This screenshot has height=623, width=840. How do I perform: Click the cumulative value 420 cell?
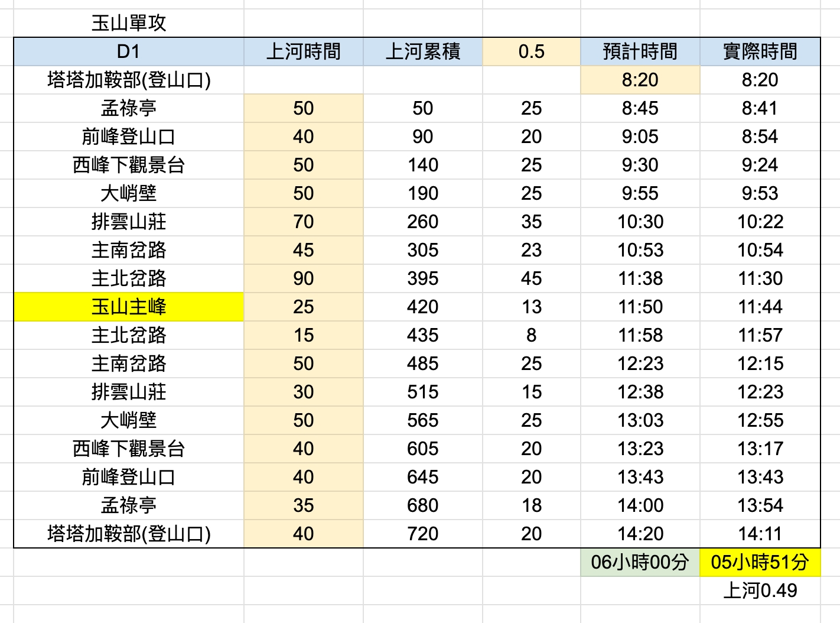point(423,307)
